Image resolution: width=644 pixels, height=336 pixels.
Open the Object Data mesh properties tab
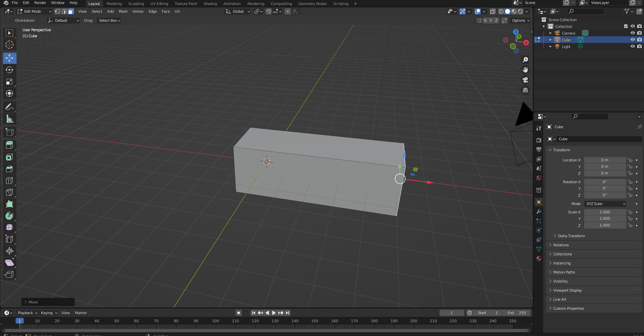point(539,249)
